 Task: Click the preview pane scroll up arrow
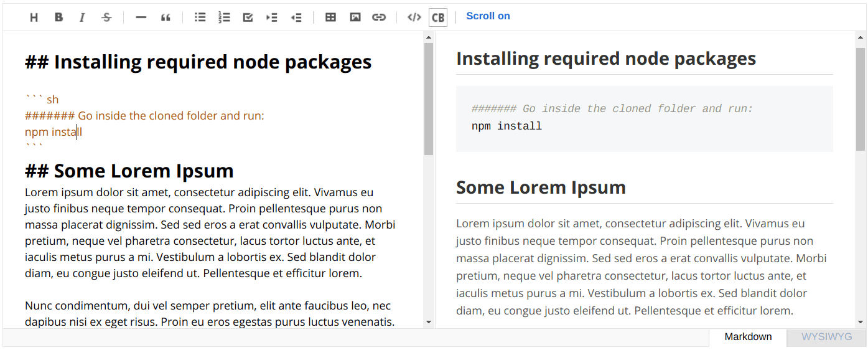coord(861,37)
